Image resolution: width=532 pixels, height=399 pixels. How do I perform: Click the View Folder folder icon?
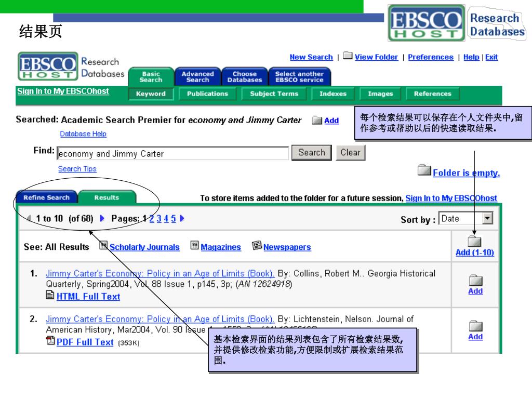pyautogui.click(x=348, y=55)
